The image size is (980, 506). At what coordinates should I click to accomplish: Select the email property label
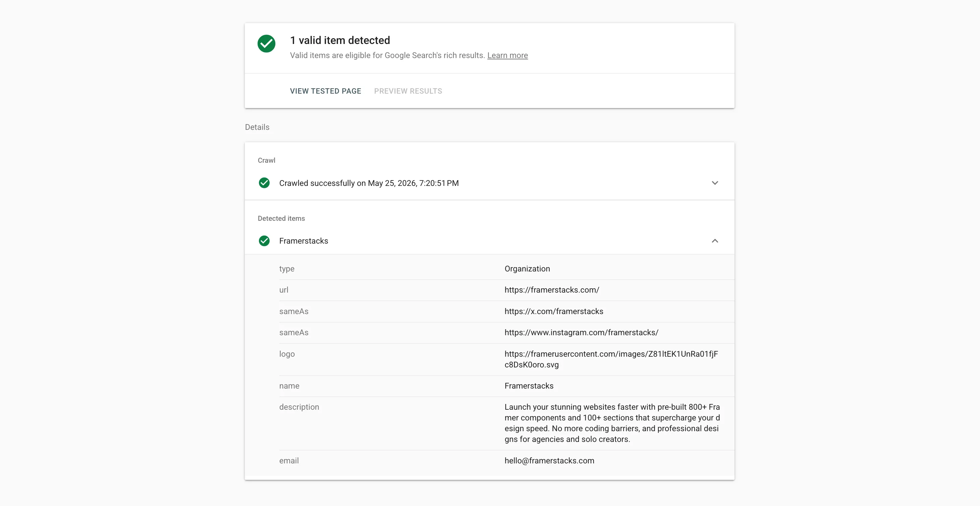tap(289, 461)
